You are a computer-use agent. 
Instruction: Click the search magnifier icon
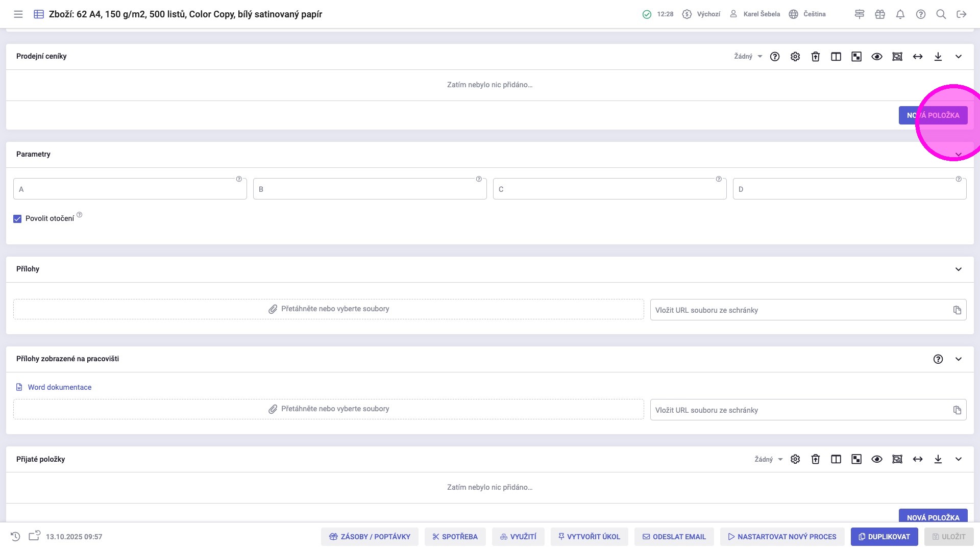click(941, 14)
